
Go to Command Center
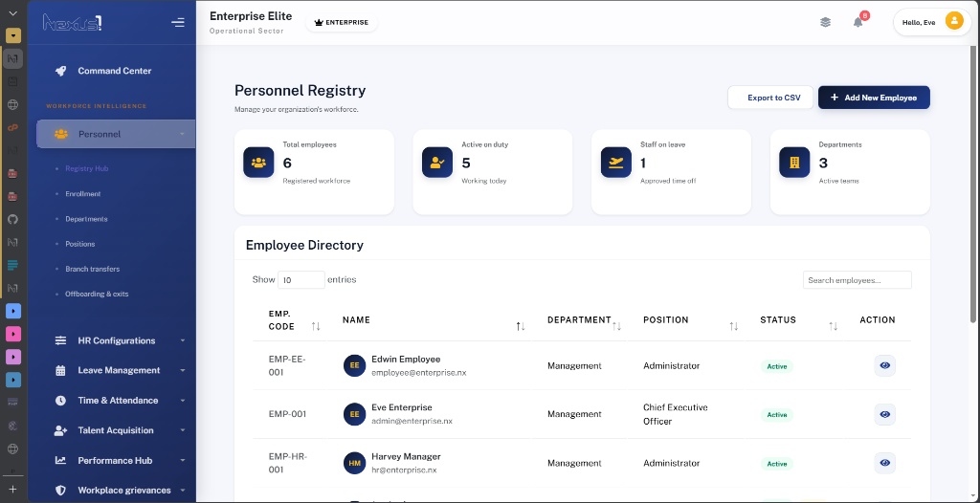pos(116,71)
